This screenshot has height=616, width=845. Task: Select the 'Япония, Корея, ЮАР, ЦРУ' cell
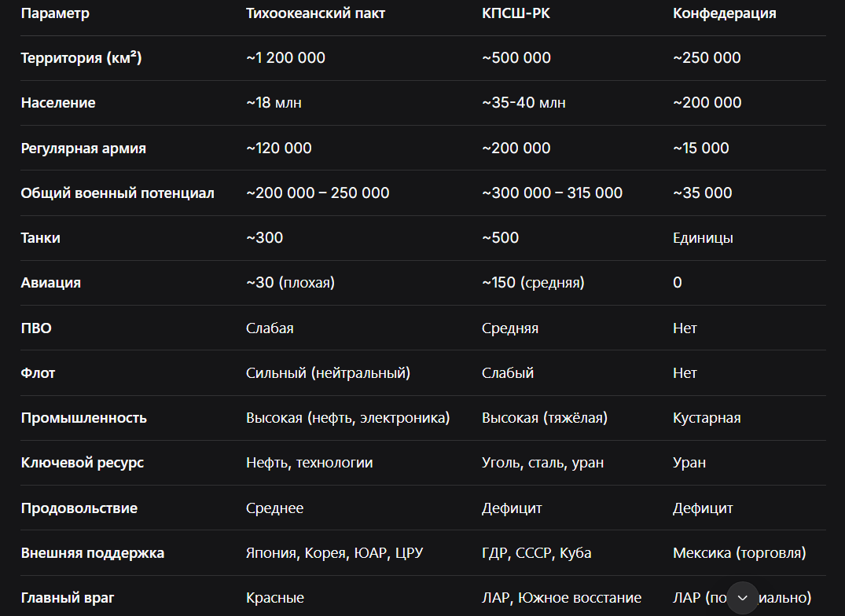(334, 553)
